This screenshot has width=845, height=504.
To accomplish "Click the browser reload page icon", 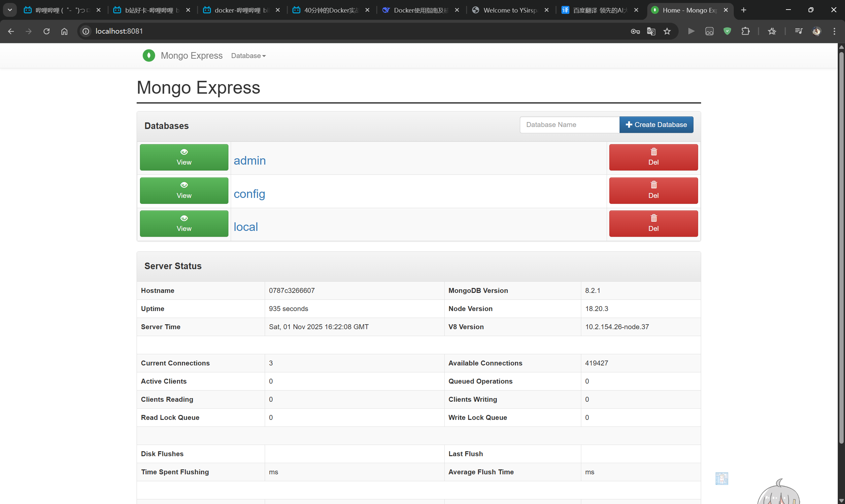I will (47, 31).
